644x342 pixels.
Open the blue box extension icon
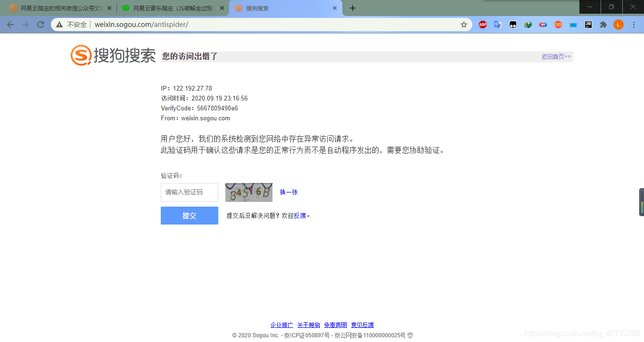573,25
